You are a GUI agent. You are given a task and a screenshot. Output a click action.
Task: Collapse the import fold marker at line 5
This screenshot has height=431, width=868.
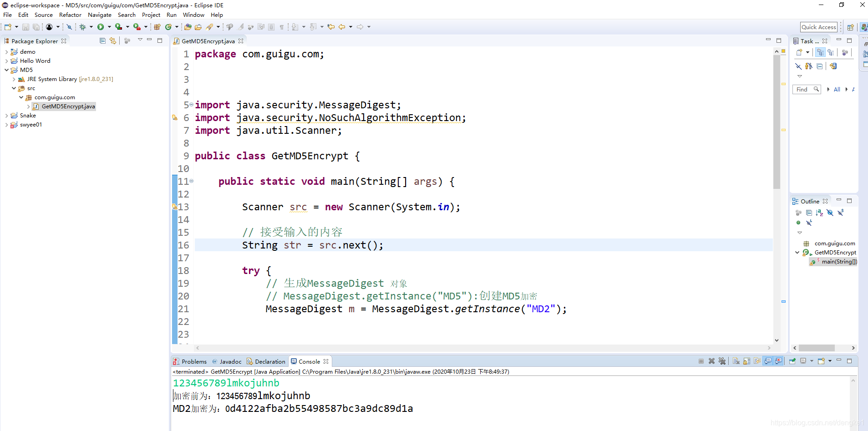pos(191,105)
